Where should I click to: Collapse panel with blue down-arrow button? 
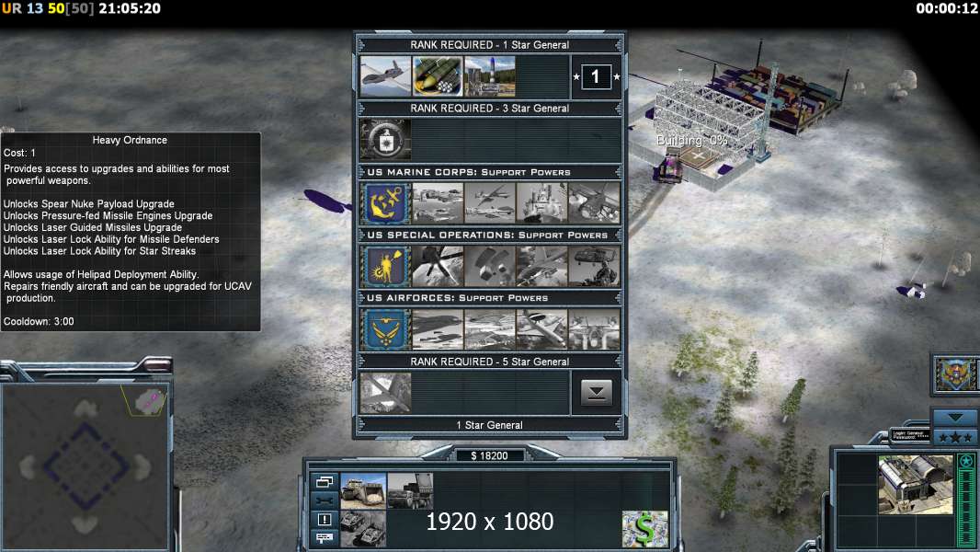[x=955, y=418]
